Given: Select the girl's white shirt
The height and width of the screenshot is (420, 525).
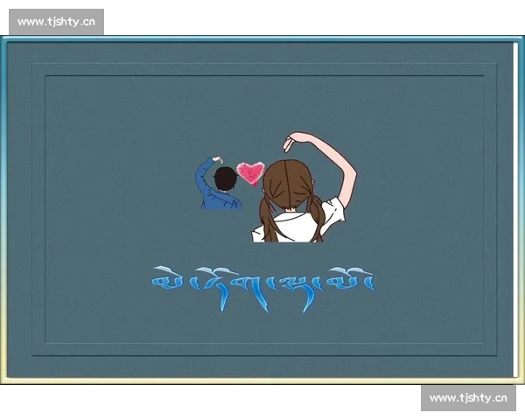Looking at the screenshot, I should (x=293, y=229).
